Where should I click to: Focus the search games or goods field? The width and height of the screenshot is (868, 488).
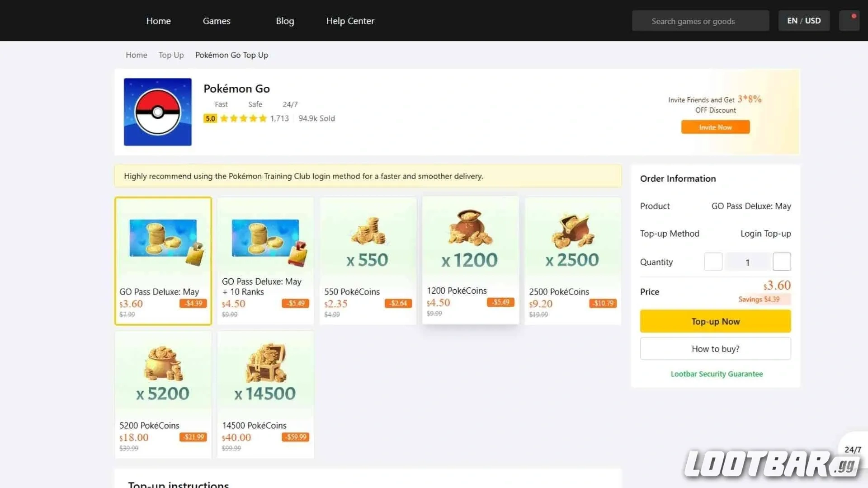700,21
